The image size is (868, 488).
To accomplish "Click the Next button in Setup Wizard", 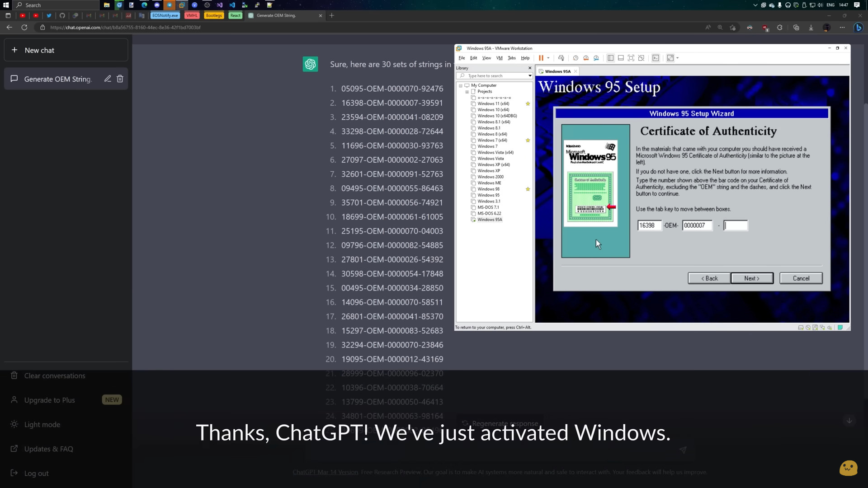I will click(x=752, y=278).
